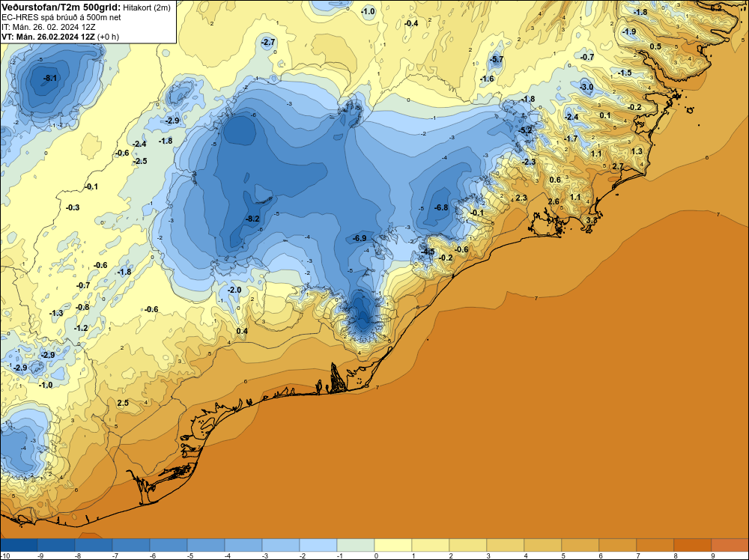Viewport: 749px width, 560px height.
Task: Click the -6.9 temperature value
Action: [x=360, y=238]
